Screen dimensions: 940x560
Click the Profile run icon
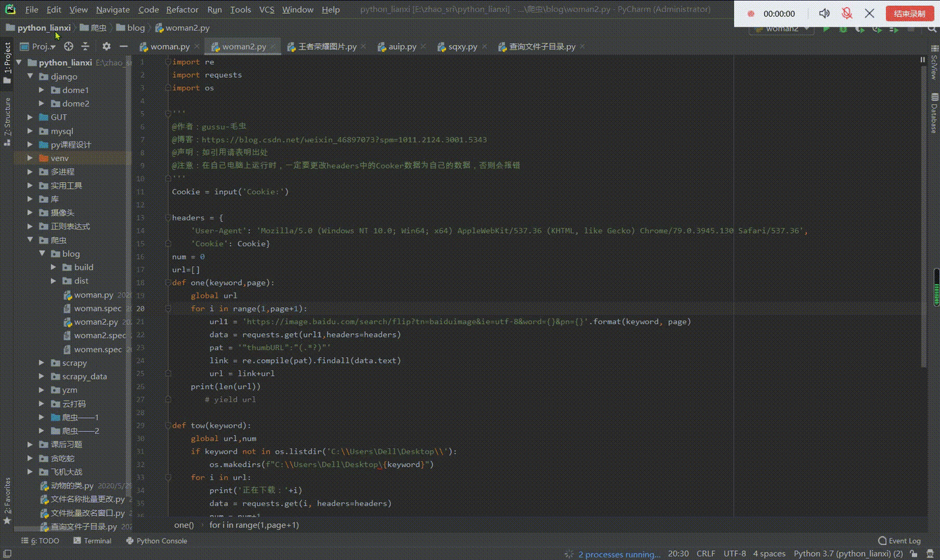click(877, 29)
